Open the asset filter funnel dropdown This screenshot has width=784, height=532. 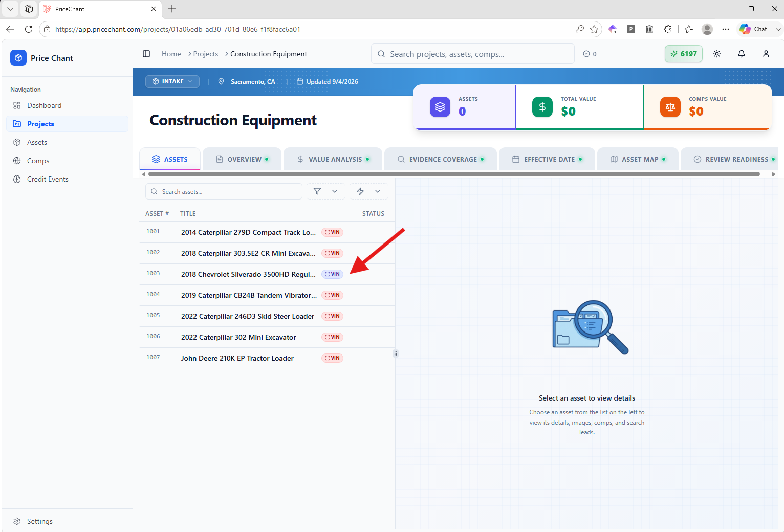pyautogui.click(x=325, y=191)
